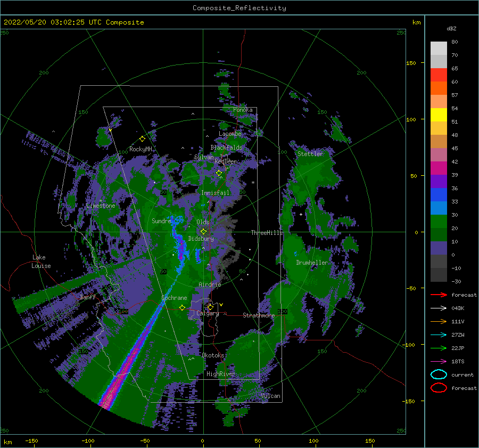Click the km unit label above the right axis
Viewport: 479px width, 448px height.
point(416,22)
